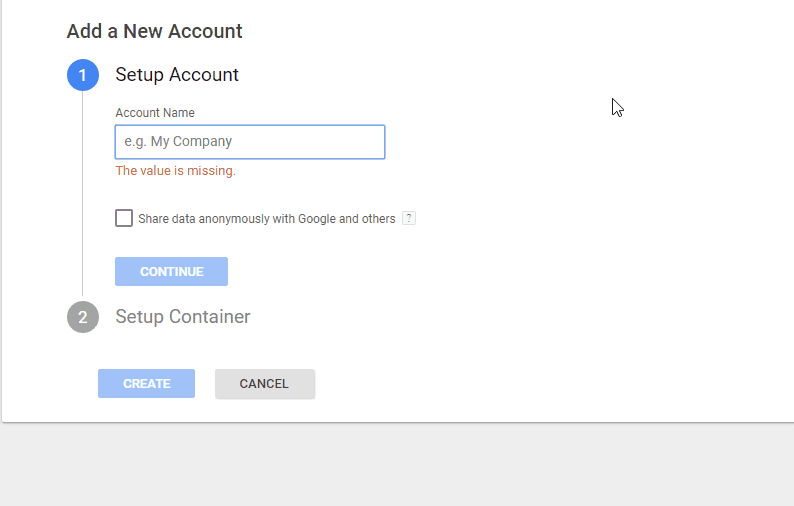Click the vertical line connecting the steps
The height and width of the screenshot is (506, 794).
click(83, 193)
